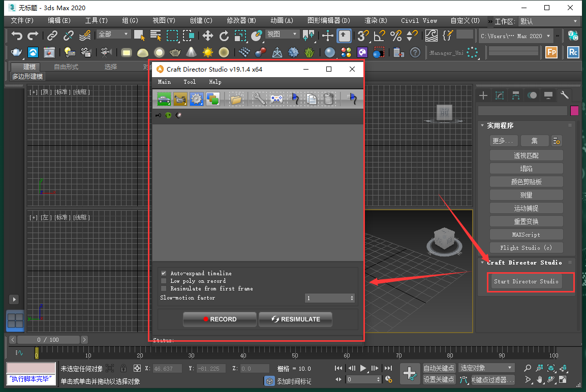Open the folder icon in Craft Director
The image size is (586, 392).
click(236, 99)
